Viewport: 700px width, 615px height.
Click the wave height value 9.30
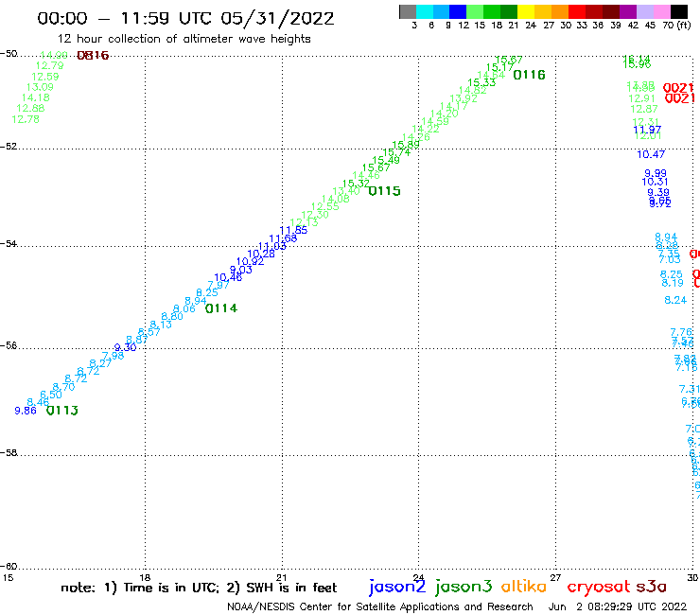click(125, 347)
